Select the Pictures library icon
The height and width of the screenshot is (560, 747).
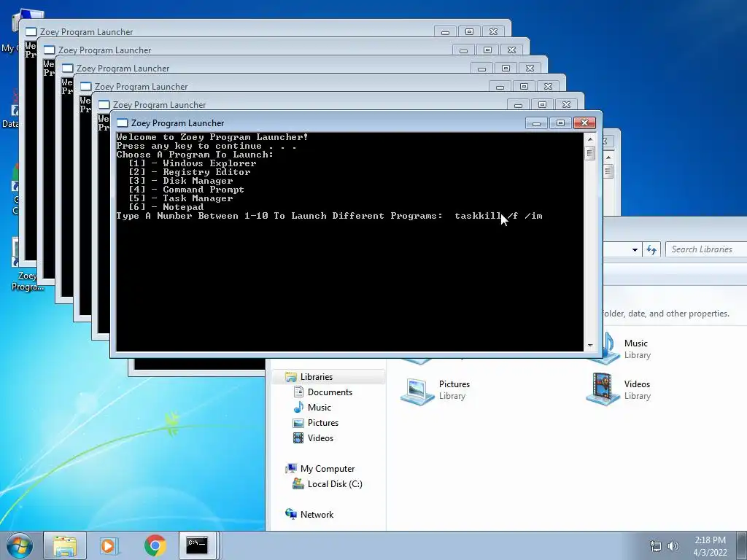click(x=417, y=391)
